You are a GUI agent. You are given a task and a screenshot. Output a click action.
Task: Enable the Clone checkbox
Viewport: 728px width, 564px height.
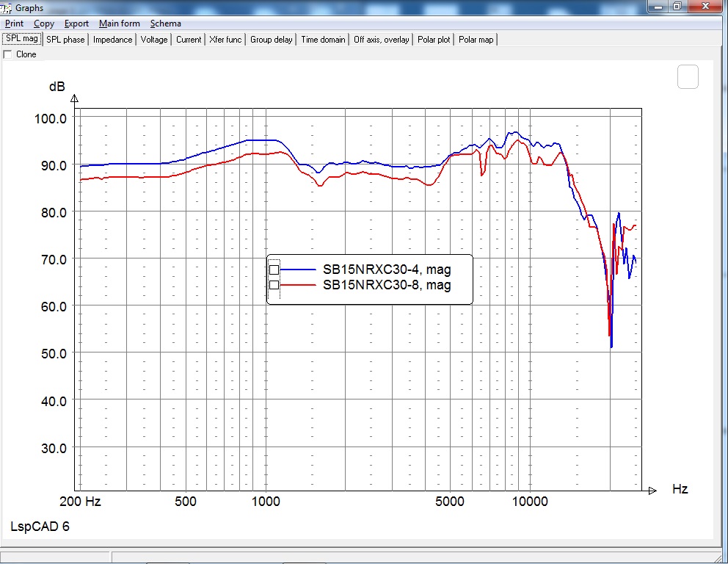point(8,54)
